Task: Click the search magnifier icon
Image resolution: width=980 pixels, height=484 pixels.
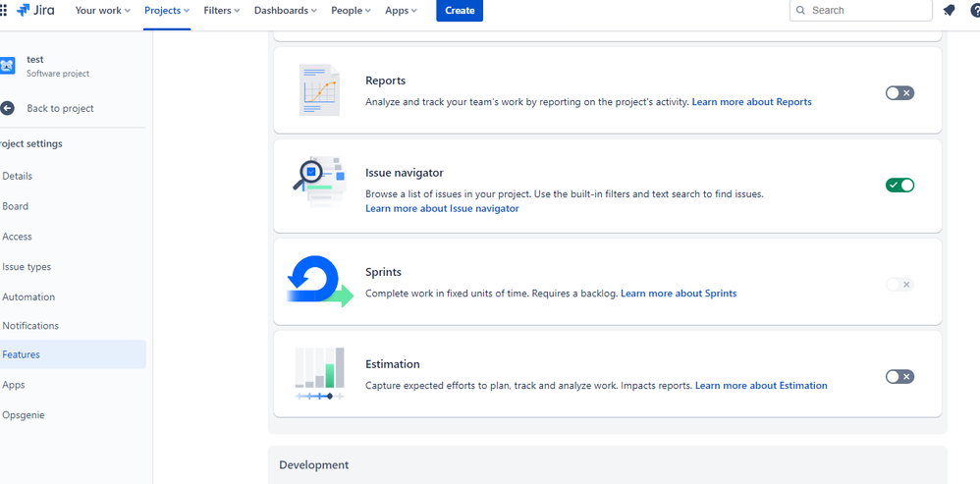Action: point(800,11)
